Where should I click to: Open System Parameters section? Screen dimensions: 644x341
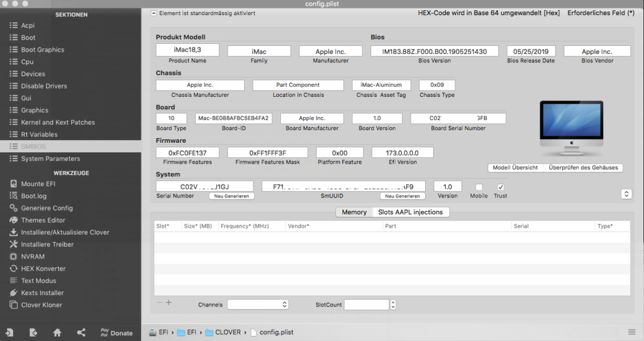pyautogui.click(x=70, y=159)
